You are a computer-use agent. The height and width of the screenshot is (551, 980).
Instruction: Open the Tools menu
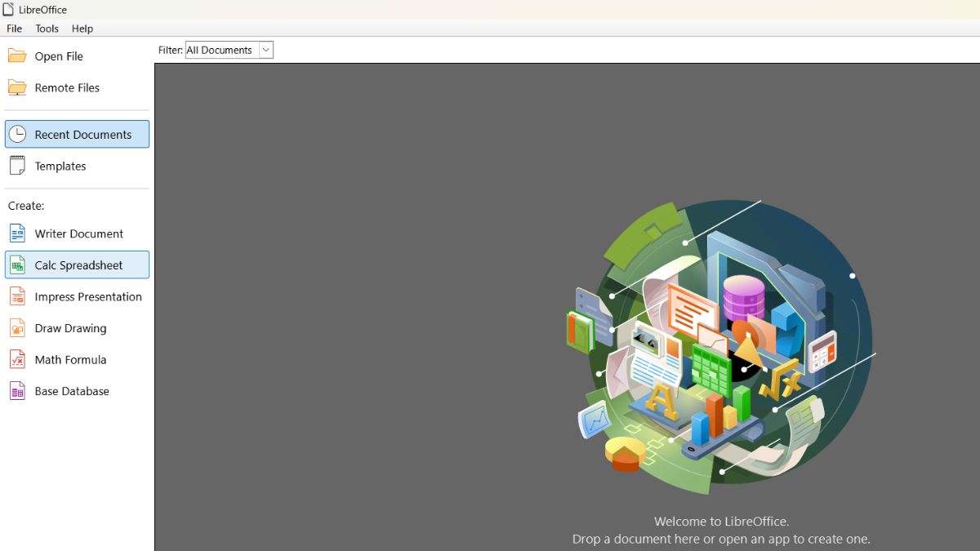click(x=47, y=29)
